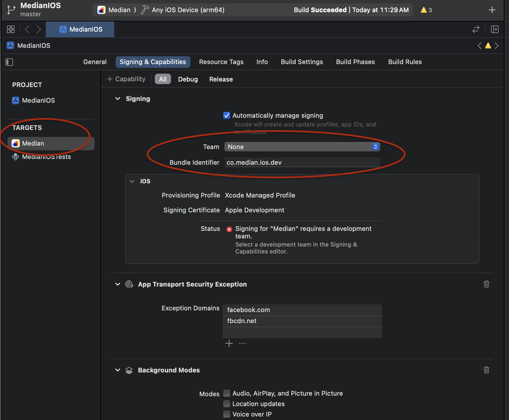
Task: Open the warnings indicator showing 3
Action: 426,10
